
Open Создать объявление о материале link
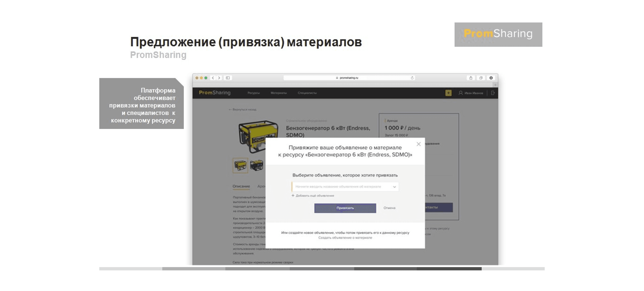345,238
